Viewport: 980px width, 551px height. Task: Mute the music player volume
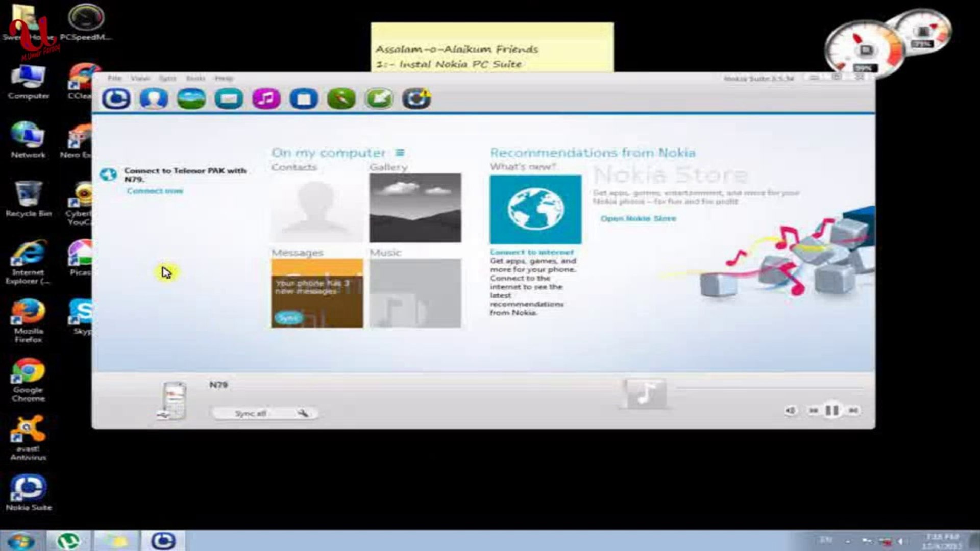click(790, 410)
